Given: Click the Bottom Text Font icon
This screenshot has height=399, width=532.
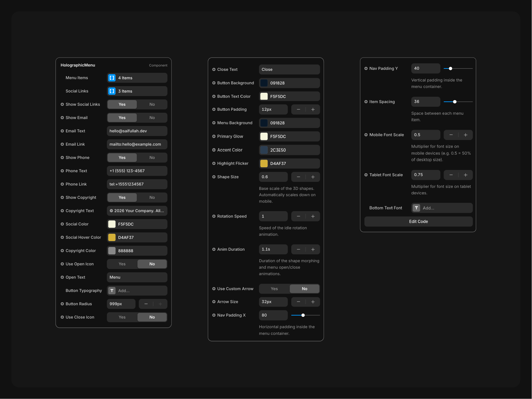Looking at the screenshot, I should click(x=416, y=208).
